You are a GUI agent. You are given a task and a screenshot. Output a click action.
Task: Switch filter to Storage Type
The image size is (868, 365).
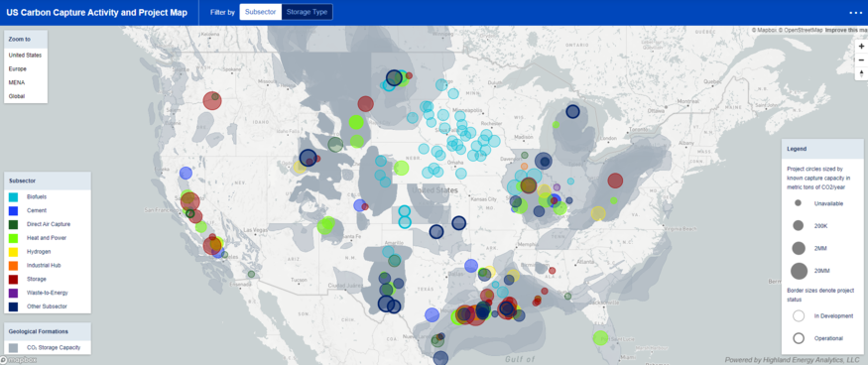click(x=307, y=12)
